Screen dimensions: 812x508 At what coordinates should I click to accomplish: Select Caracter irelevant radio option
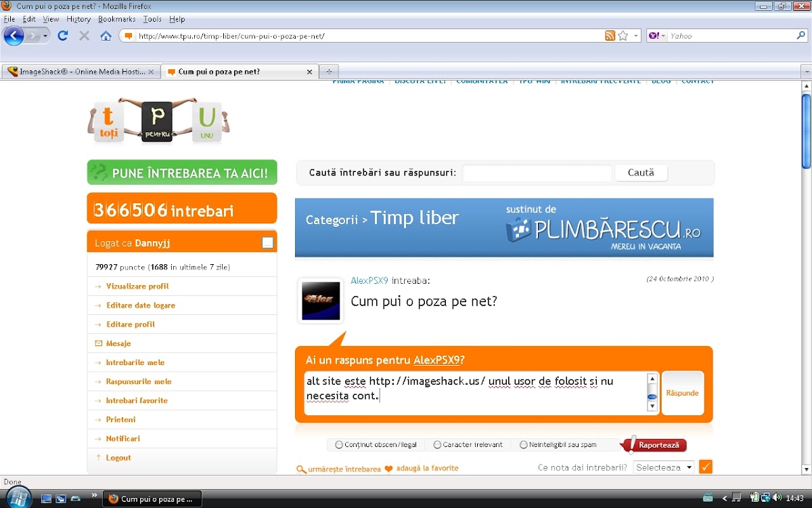click(x=437, y=445)
